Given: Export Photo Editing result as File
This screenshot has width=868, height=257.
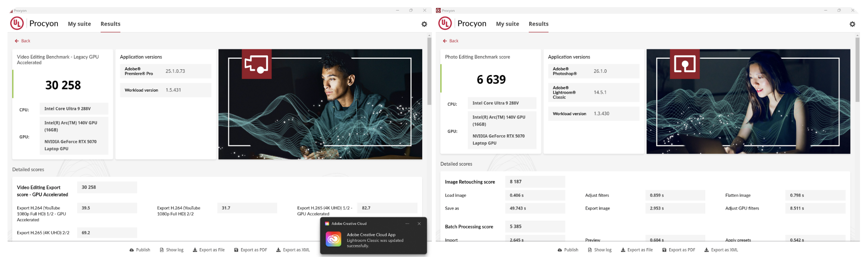Looking at the screenshot, I should click(x=637, y=250).
